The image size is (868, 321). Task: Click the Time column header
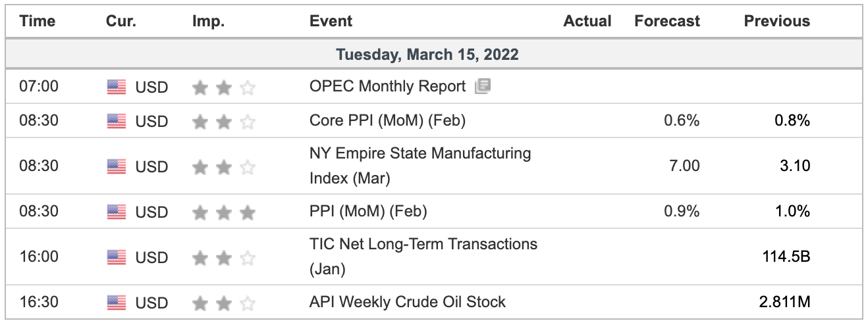(38, 21)
